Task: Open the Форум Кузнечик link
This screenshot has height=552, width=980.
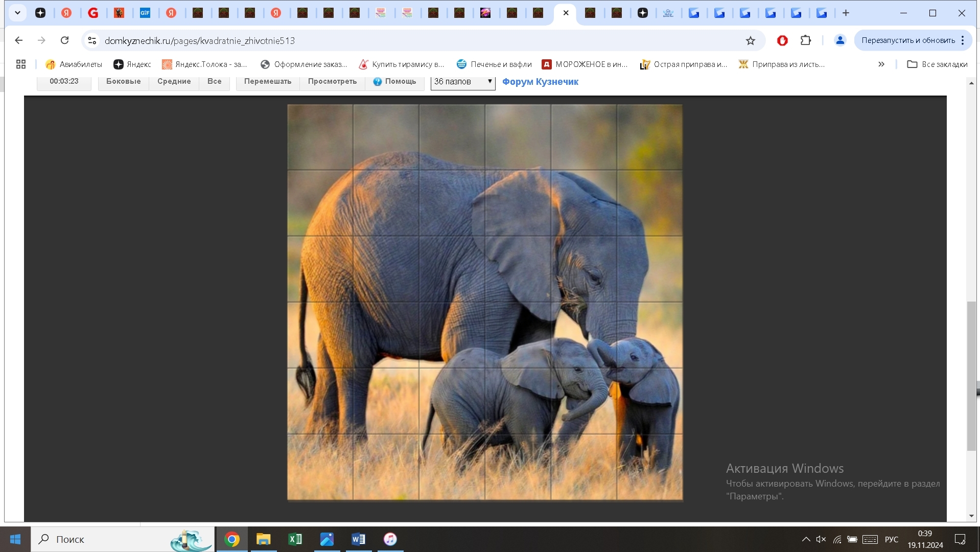Action: (x=540, y=82)
